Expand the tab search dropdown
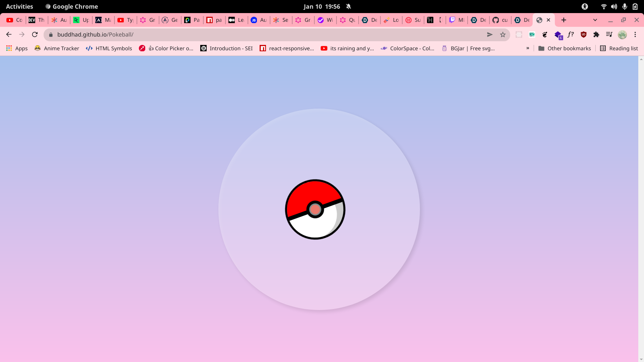Viewport: 644px width, 362px height. point(595,20)
